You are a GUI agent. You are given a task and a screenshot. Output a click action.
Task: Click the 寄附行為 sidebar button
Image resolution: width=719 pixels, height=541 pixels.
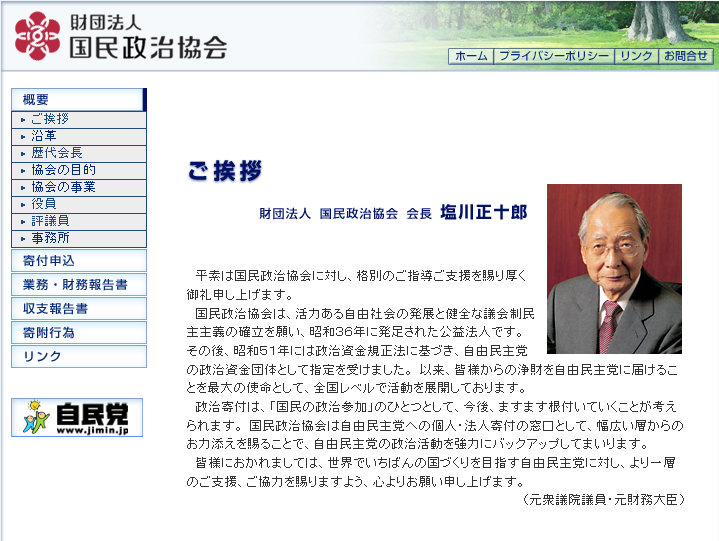79,332
